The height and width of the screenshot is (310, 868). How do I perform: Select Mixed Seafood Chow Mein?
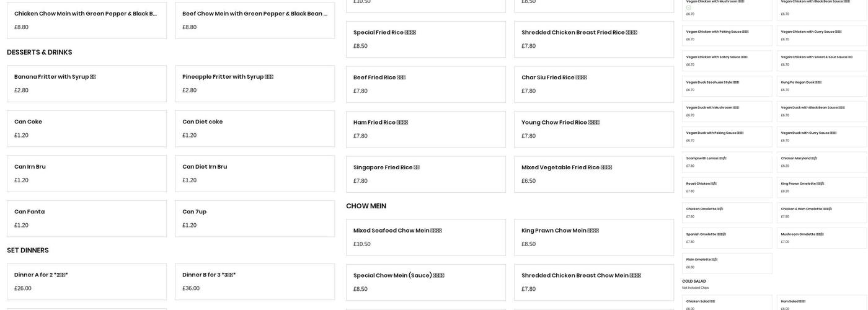point(426,237)
